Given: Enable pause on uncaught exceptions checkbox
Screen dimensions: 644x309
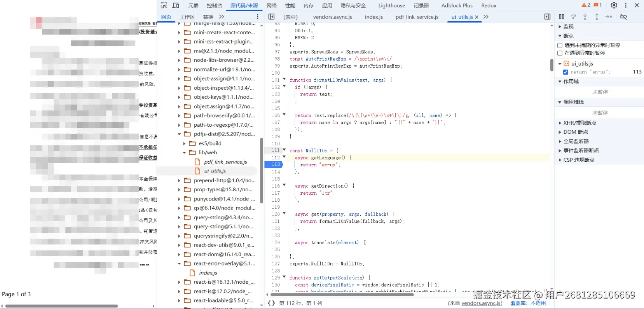Looking at the screenshot, I should point(560,45).
